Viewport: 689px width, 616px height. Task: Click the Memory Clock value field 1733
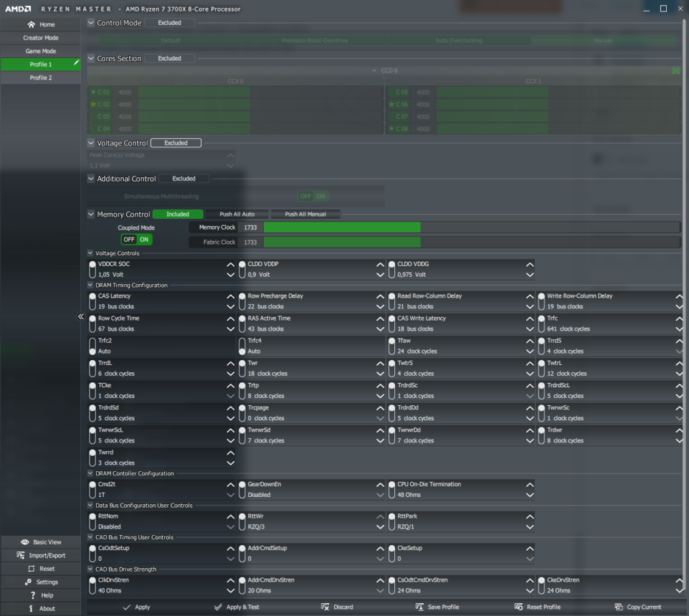250,228
